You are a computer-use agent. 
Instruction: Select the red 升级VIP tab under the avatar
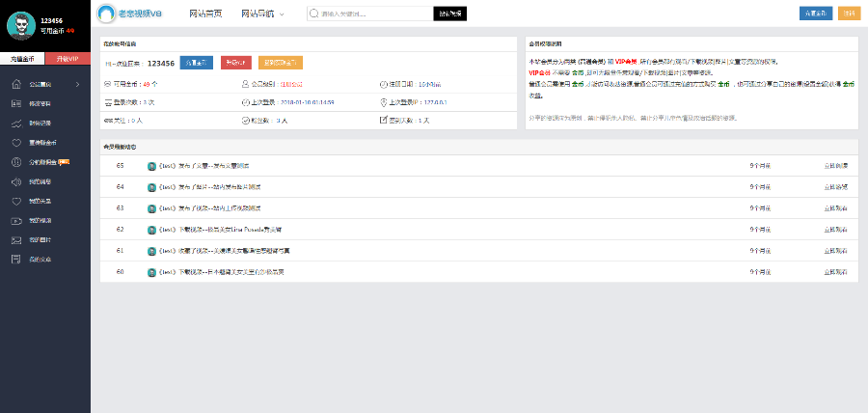(68, 59)
